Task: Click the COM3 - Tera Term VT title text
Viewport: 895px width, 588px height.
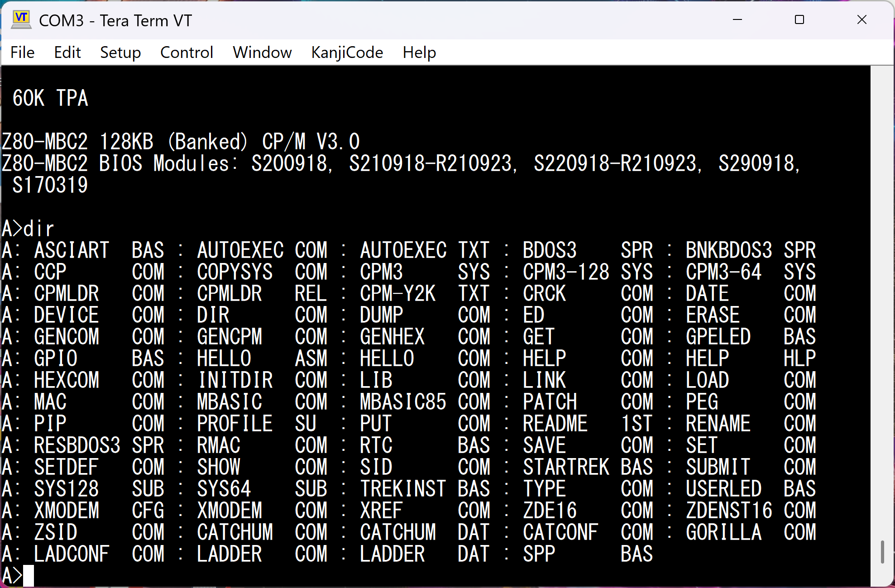Action: [115, 21]
